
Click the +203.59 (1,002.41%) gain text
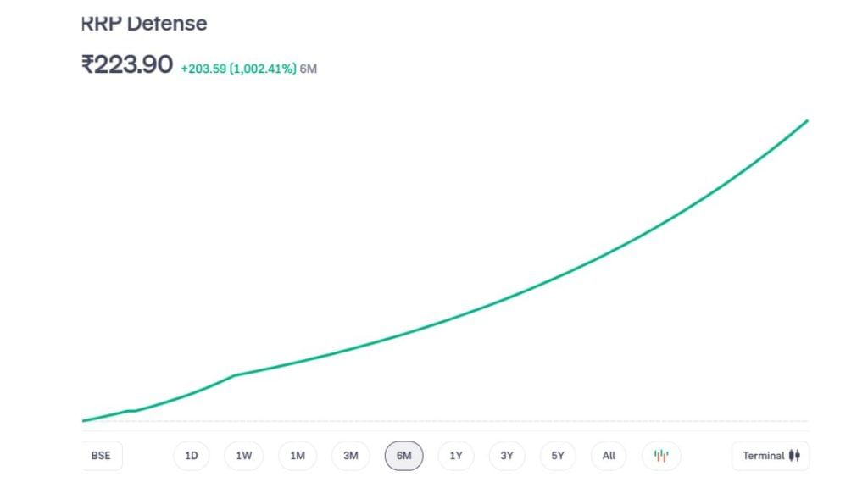238,69
